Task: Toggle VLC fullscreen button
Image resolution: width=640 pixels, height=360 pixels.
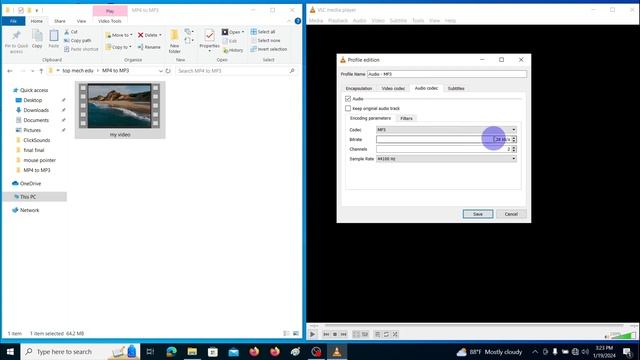Action: pyautogui.click(x=356, y=334)
